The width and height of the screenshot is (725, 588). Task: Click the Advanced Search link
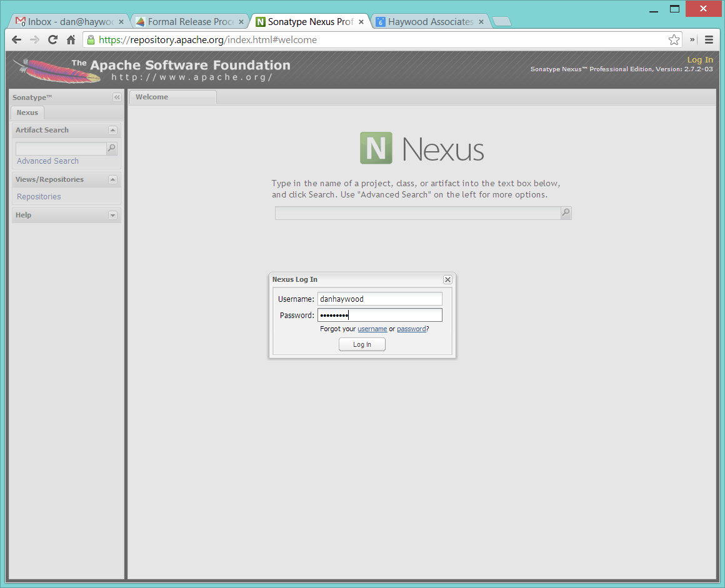tap(47, 161)
